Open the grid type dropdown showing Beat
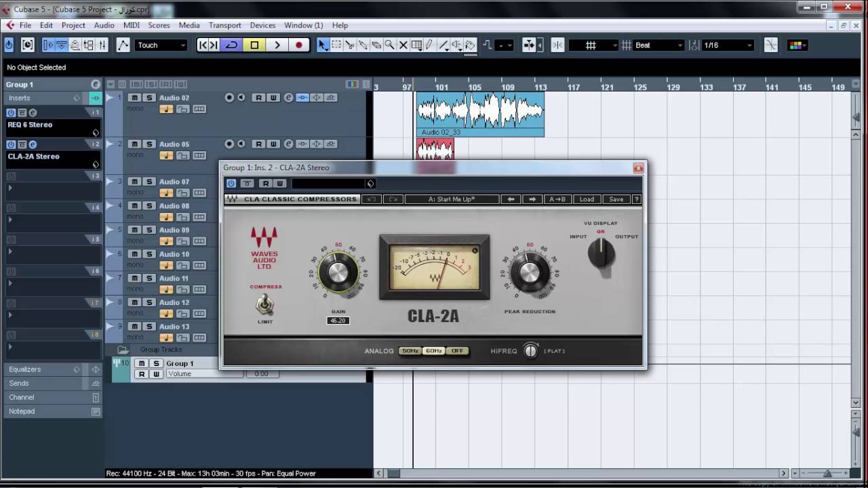The width and height of the screenshot is (868, 488). tap(658, 45)
